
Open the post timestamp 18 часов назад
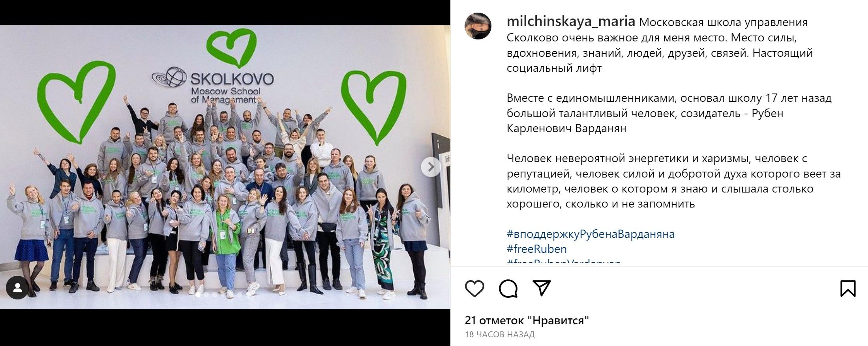click(x=500, y=335)
